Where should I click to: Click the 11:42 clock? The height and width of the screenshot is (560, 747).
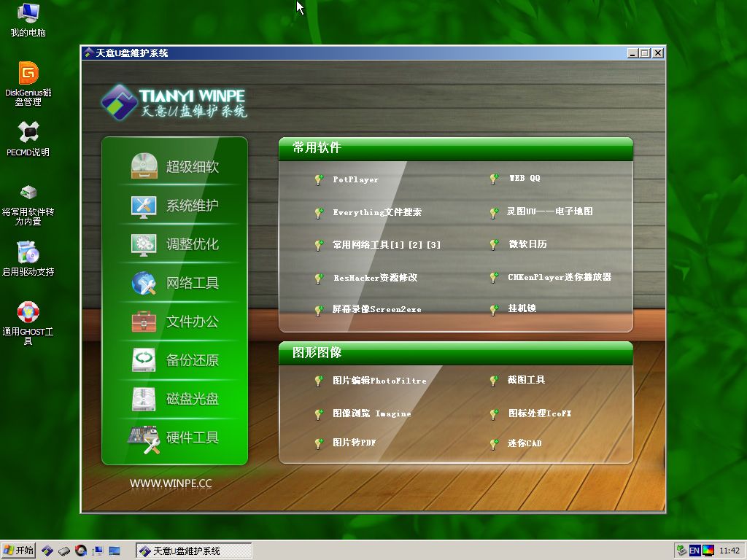click(729, 551)
